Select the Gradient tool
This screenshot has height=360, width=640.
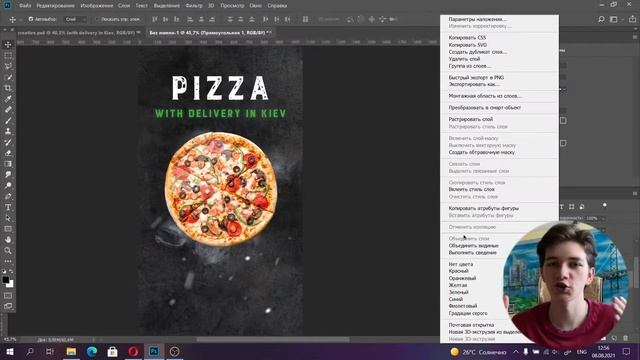8,164
